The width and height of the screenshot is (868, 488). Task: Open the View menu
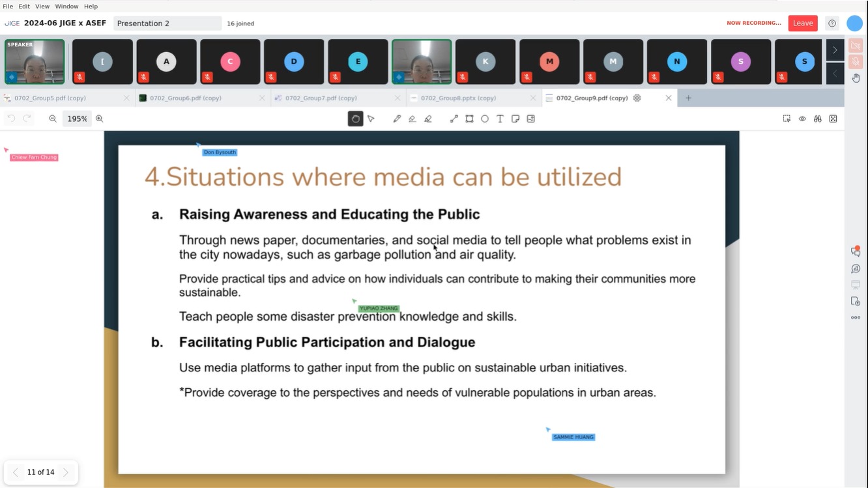42,7
